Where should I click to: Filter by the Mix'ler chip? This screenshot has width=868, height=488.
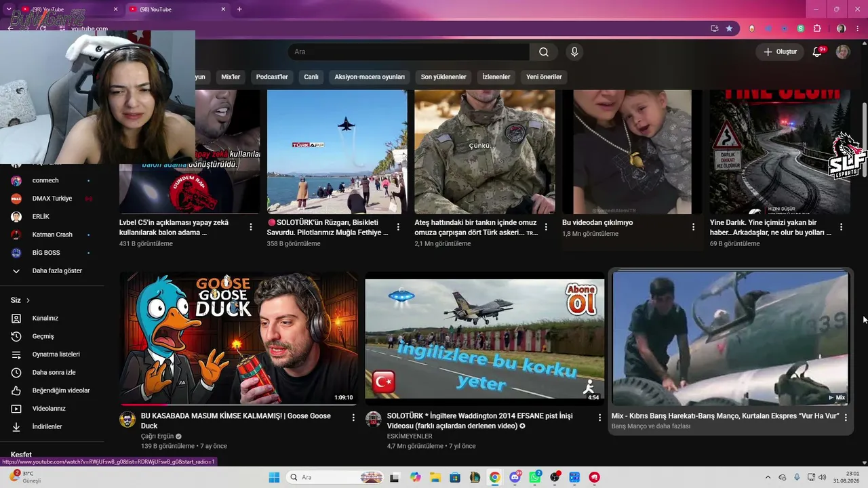click(231, 77)
